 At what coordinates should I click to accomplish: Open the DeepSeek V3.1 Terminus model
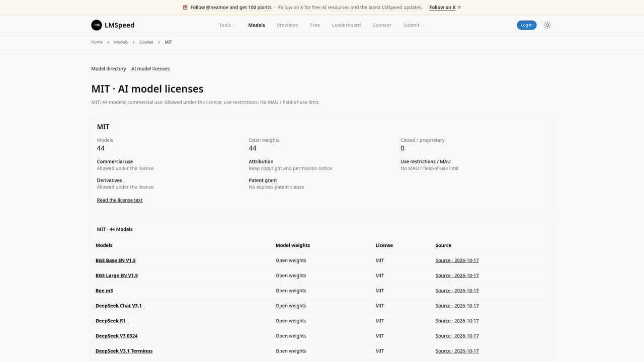124,351
